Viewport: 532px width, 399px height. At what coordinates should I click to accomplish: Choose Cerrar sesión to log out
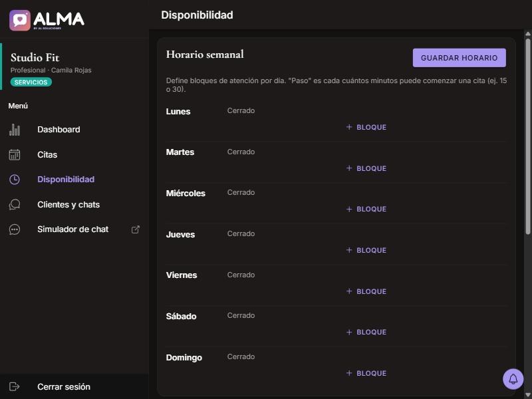(x=74, y=386)
